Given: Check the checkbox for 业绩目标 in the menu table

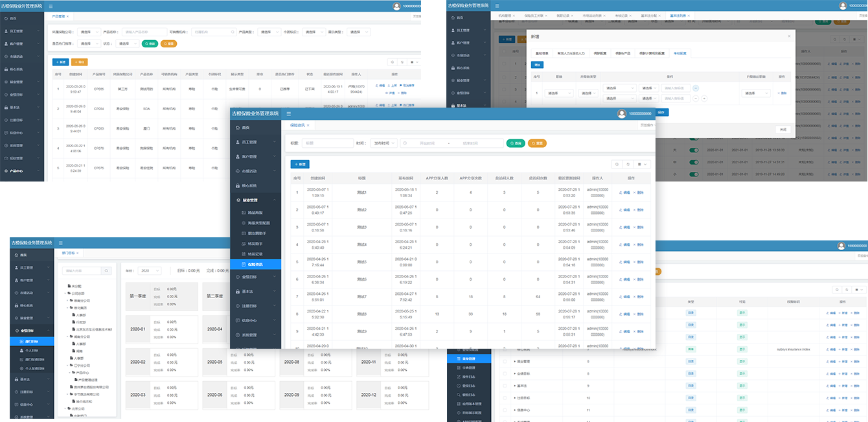Looking at the screenshot, I should (505, 373).
